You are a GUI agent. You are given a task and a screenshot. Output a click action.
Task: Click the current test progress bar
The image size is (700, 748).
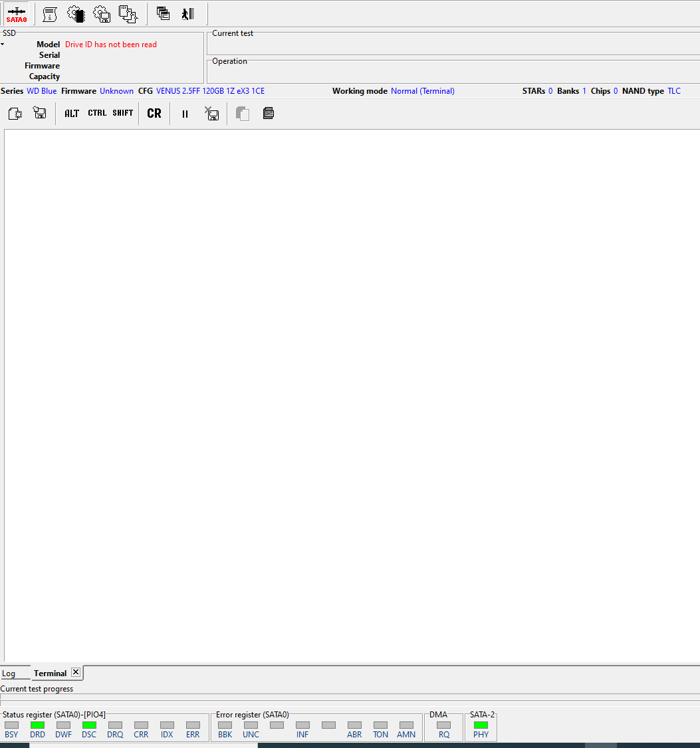350,697
